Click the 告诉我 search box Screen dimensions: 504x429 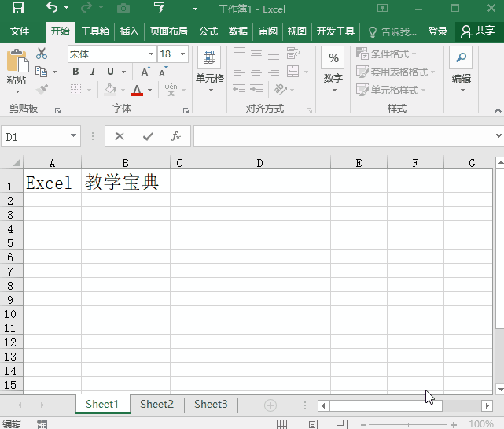392,31
